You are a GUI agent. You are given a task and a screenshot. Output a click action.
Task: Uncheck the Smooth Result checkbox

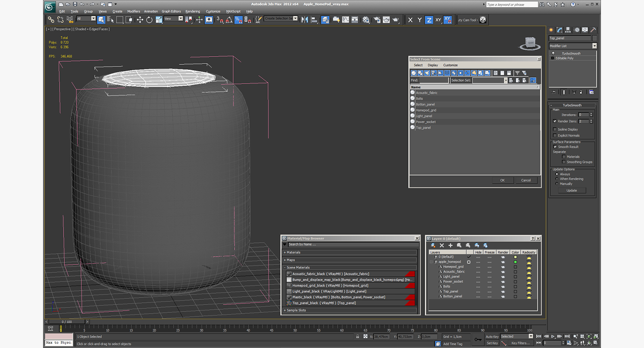pyautogui.click(x=555, y=147)
